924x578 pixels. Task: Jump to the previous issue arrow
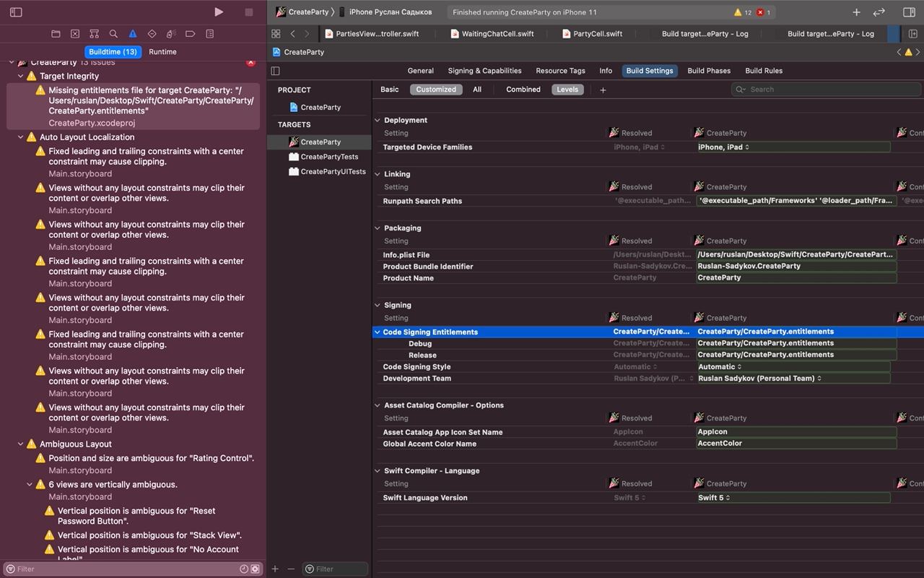(x=899, y=52)
